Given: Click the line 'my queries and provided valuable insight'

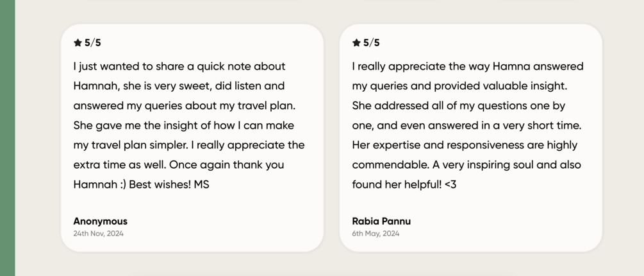Looking at the screenshot, I should click(459, 85).
